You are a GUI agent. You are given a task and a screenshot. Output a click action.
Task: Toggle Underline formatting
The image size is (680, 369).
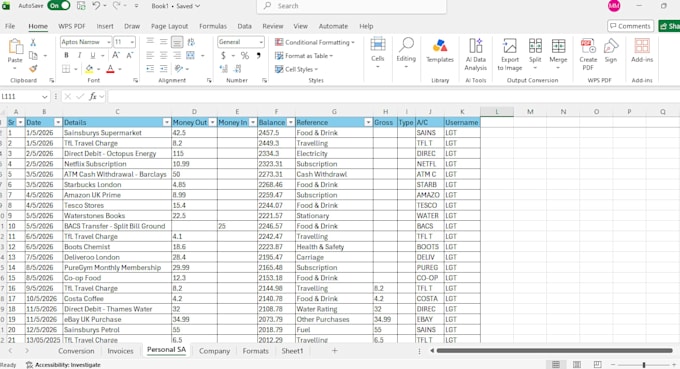pyautogui.click(x=92, y=55)
